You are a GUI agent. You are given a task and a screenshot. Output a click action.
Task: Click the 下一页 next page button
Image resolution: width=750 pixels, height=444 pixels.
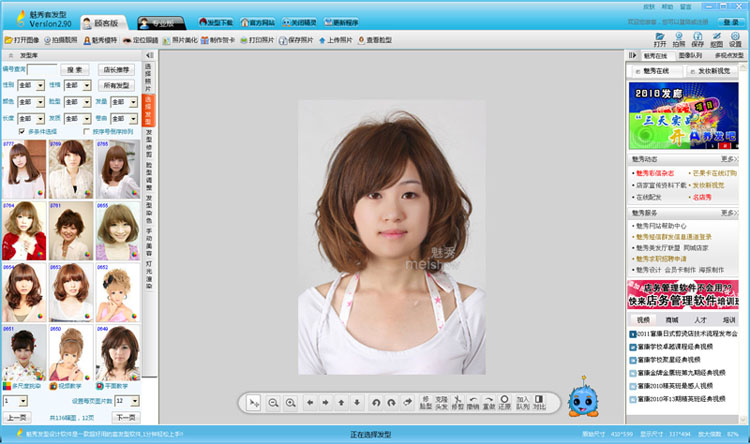click(125, 417)
